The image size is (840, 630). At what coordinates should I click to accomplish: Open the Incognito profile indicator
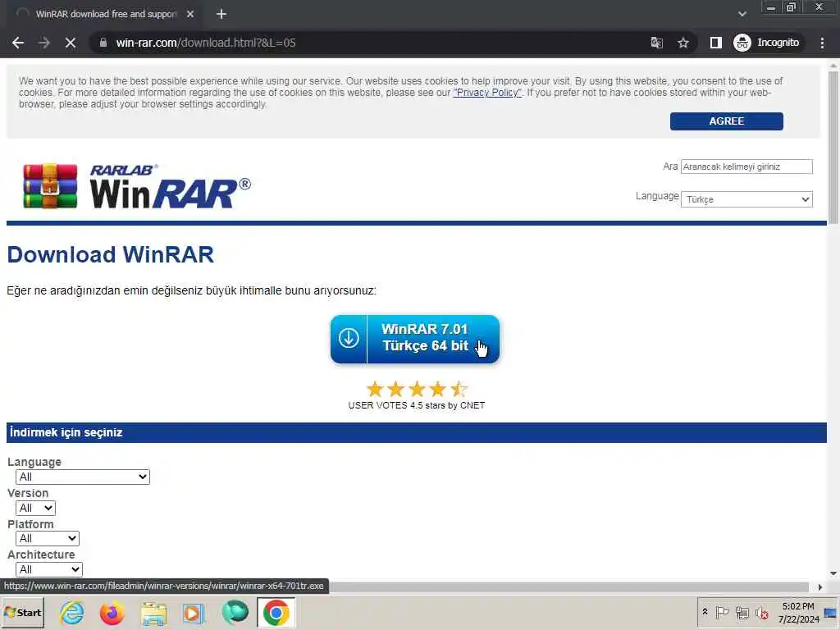coord(767,43)
